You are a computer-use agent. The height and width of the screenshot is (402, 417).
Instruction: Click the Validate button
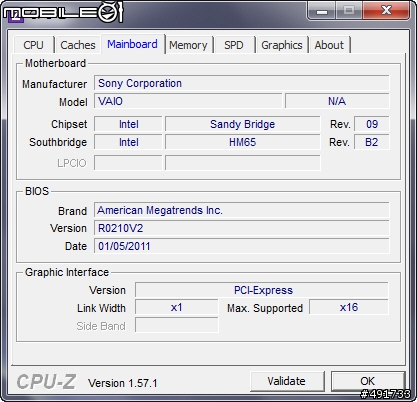(x=287, y=381)
